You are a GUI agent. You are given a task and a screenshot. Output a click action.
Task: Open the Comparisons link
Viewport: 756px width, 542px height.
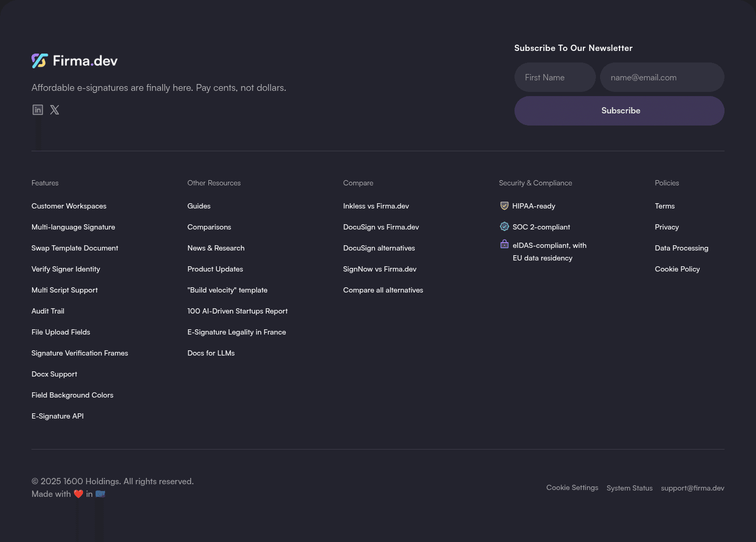209,227
